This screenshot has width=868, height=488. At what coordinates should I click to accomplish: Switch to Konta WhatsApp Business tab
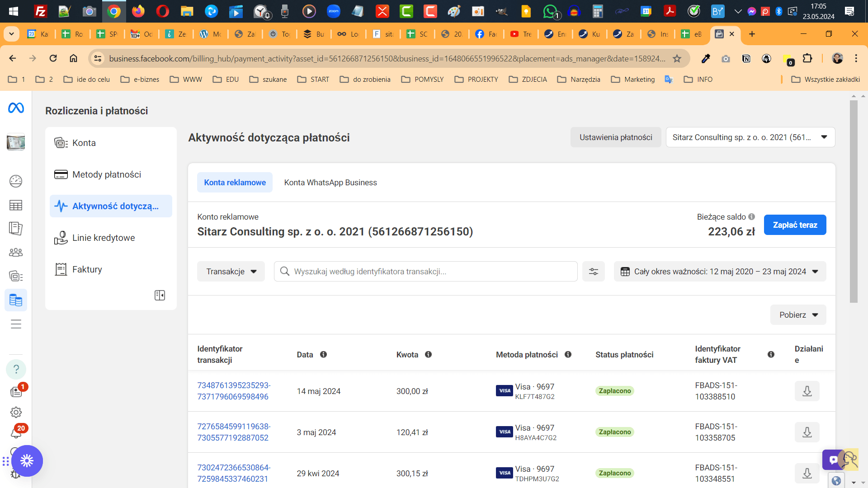330,183
